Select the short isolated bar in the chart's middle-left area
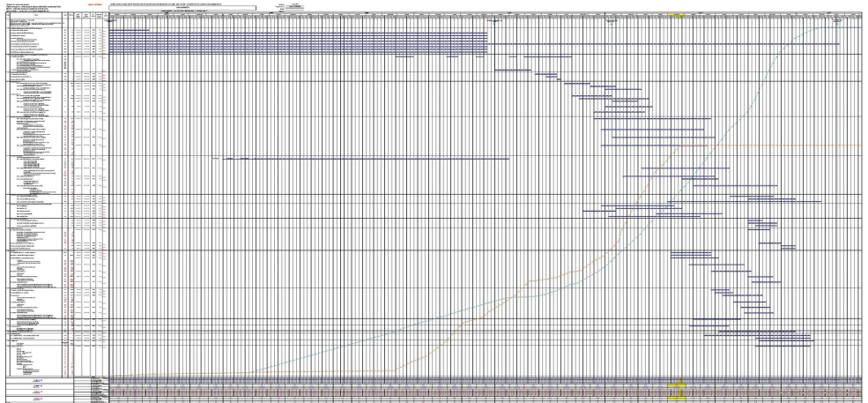This screenshot has width=868, height=403. point(216,159)
